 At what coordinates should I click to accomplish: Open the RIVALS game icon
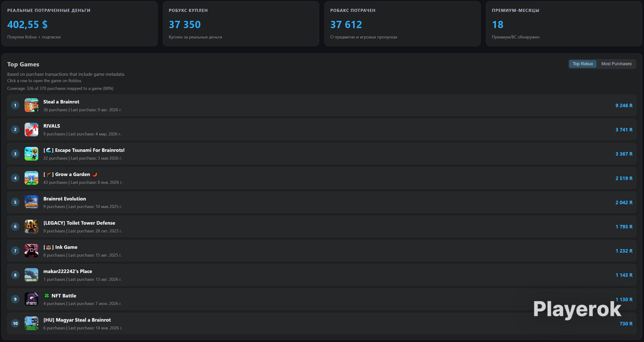point(31,130)
